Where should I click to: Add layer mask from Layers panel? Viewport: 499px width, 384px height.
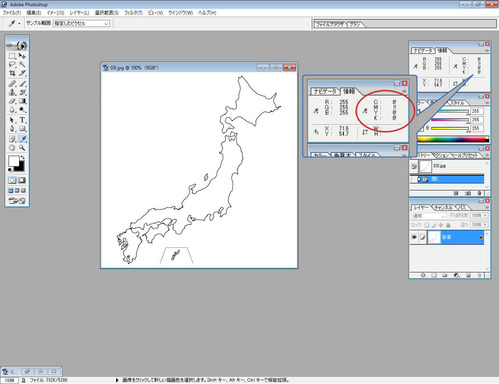coord(434,275)
